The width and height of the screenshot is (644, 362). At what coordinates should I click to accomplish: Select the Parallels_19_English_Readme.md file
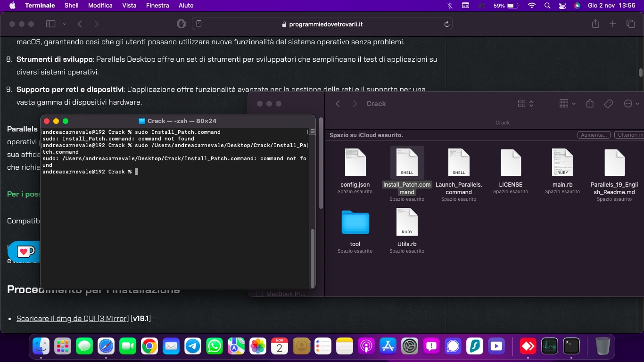[614, 163]
